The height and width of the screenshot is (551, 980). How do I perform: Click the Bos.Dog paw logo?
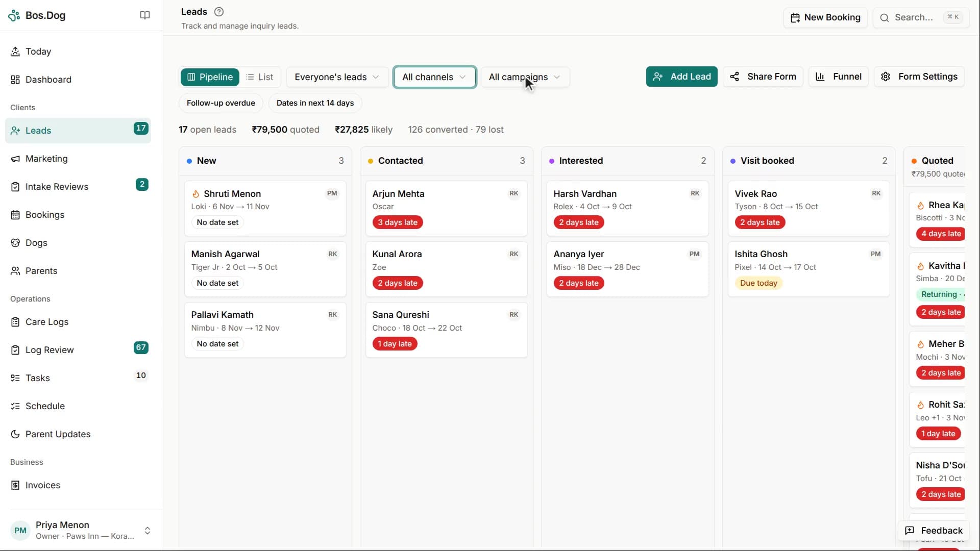point(14,15)
